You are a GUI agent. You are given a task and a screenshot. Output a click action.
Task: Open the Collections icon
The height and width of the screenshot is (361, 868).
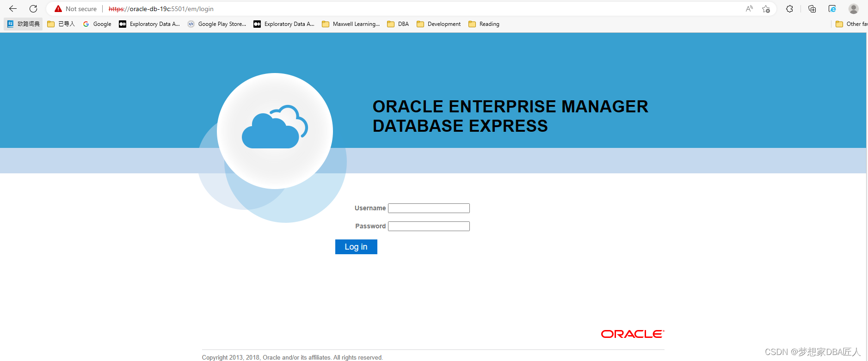pyautogui.click(x=812, y=9)
